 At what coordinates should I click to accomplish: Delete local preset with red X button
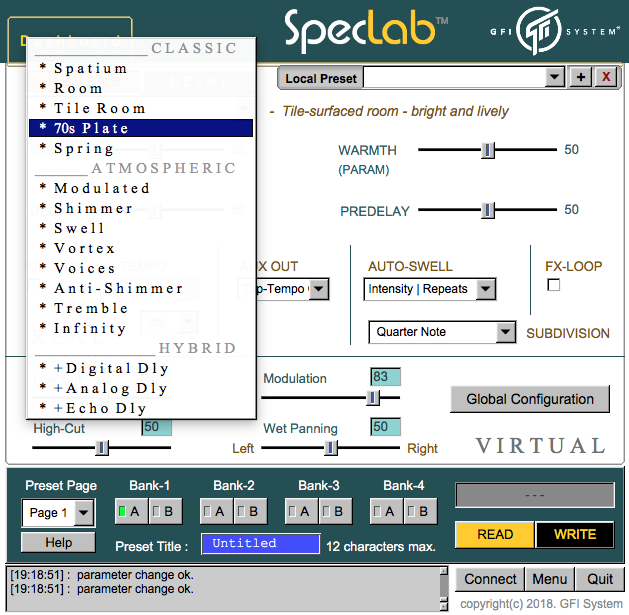coord(606,77)
